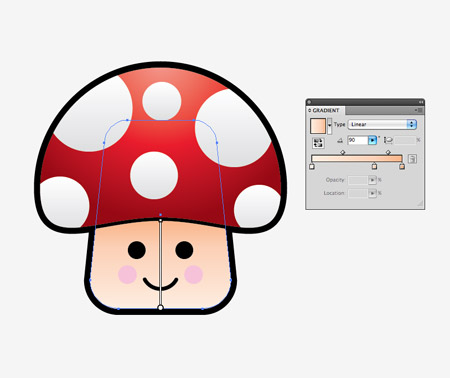The image size is (450, 378).
Task: Click the mushroom's left eye
Action: tap(137, 250)
